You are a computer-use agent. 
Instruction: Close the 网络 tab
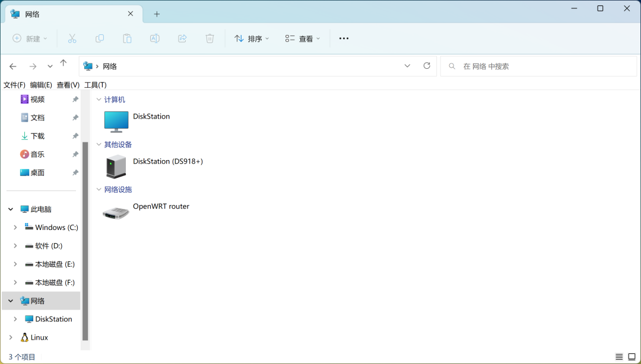[131, 14]
